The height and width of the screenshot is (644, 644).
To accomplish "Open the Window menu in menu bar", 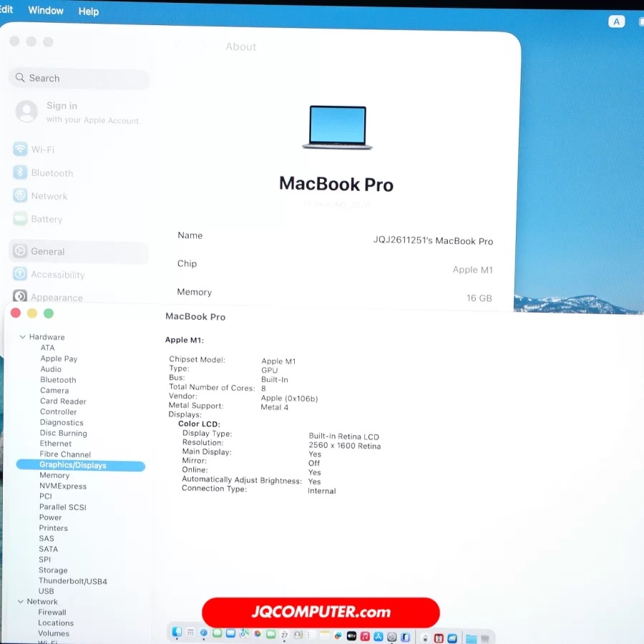I will coord(46,11).
